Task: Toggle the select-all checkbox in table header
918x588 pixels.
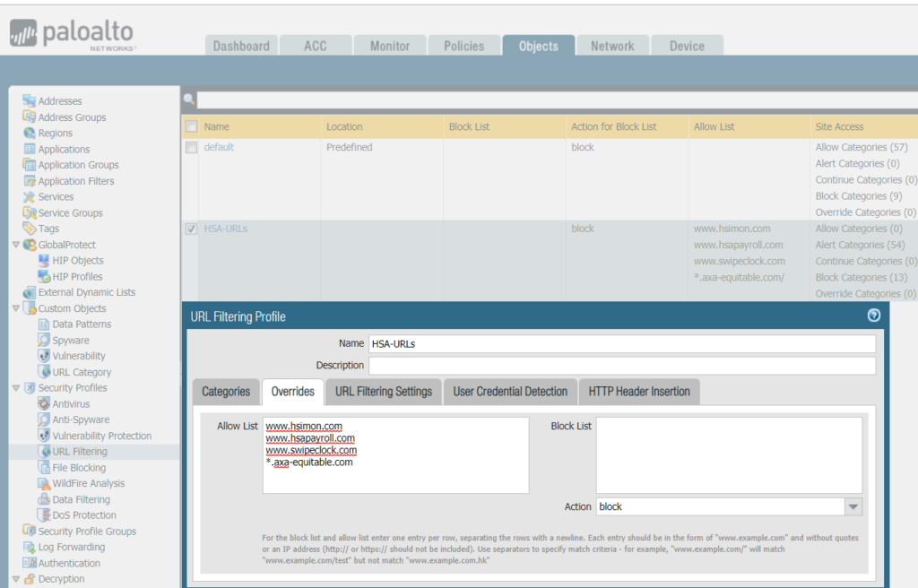Action: [192, 126]
